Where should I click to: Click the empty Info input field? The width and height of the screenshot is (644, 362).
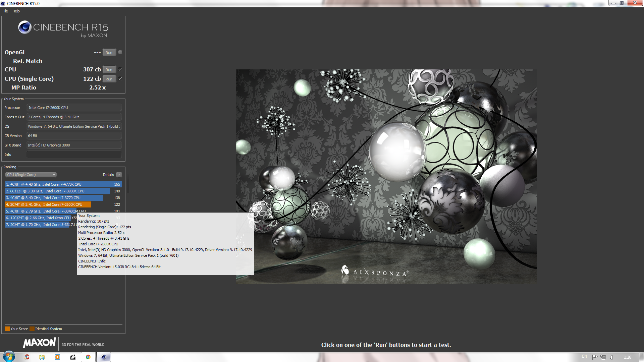coord(74,155)
